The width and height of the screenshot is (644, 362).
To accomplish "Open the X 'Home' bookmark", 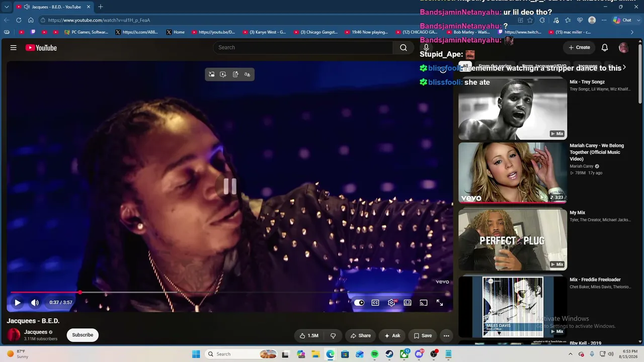I will (175, 32).
